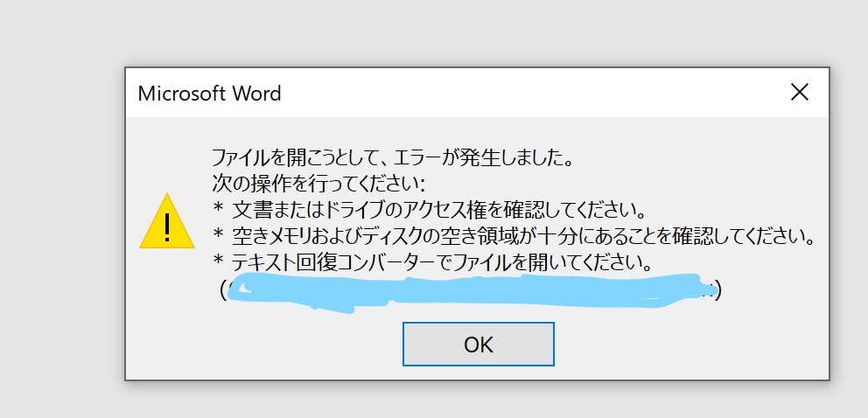This screenshot has height=418, width=868.
Task: Click the line about アクセス権を確認
Action: coord(430,210)
